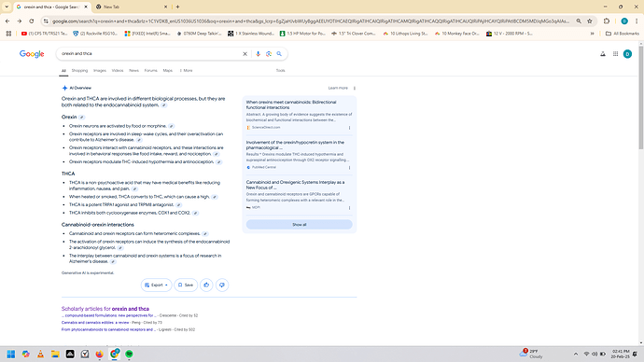644x362 pixels.
Task: Open 'Cannabis and cannabis edibles: a review'
Action: pos(95,323)
